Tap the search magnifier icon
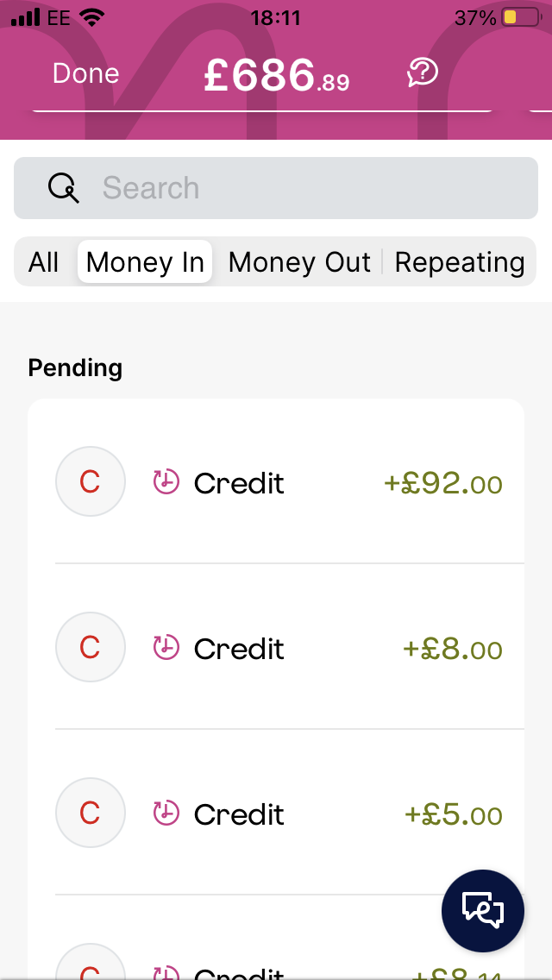Viewport: 552px width, 980px height. coord(64,187)
